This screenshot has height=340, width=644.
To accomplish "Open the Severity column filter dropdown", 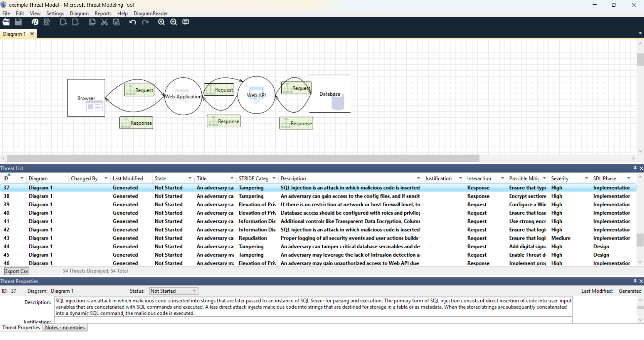I will pos(586,178).
